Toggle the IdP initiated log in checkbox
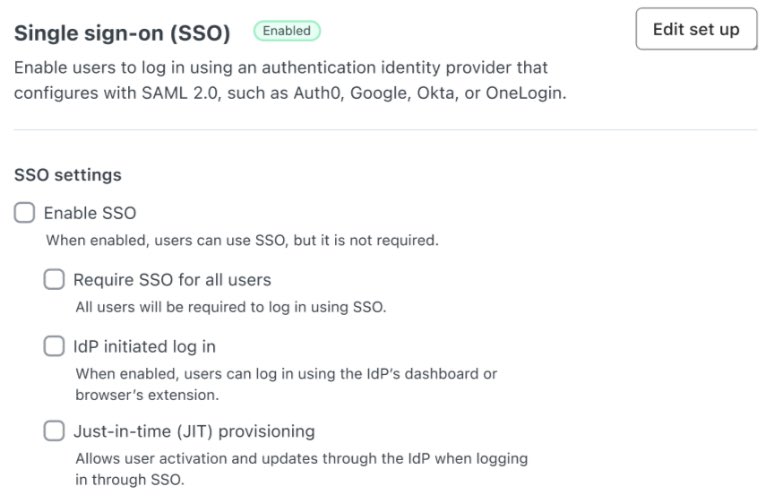 pos(54,347)
